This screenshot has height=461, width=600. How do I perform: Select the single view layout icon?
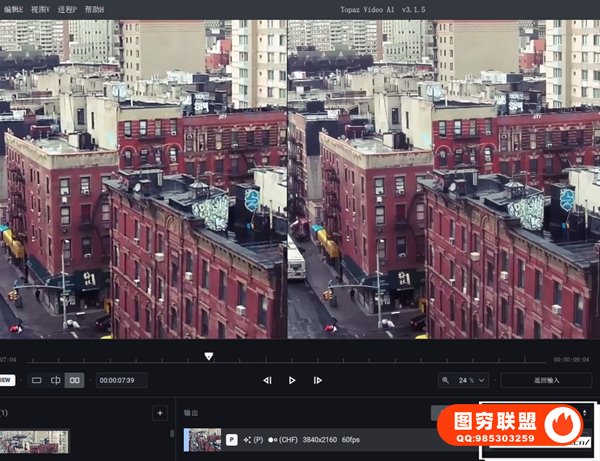[37, 380]
